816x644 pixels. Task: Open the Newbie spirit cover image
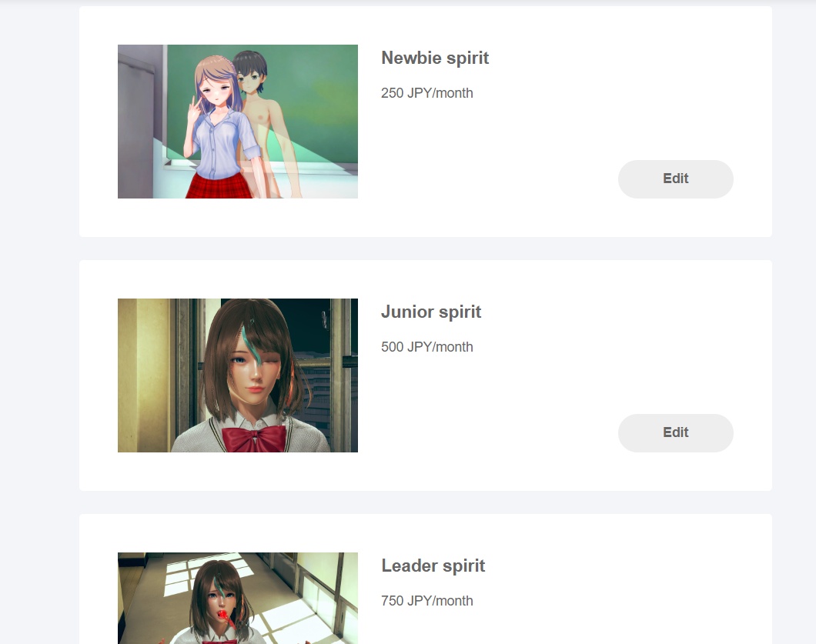[238, 122]
